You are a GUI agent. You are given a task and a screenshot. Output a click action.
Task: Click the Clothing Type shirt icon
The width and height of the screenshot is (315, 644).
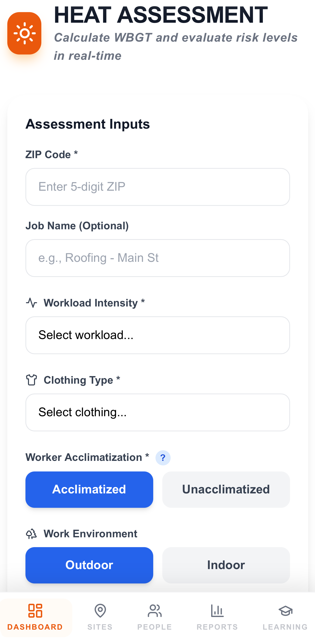pos(31,380)
